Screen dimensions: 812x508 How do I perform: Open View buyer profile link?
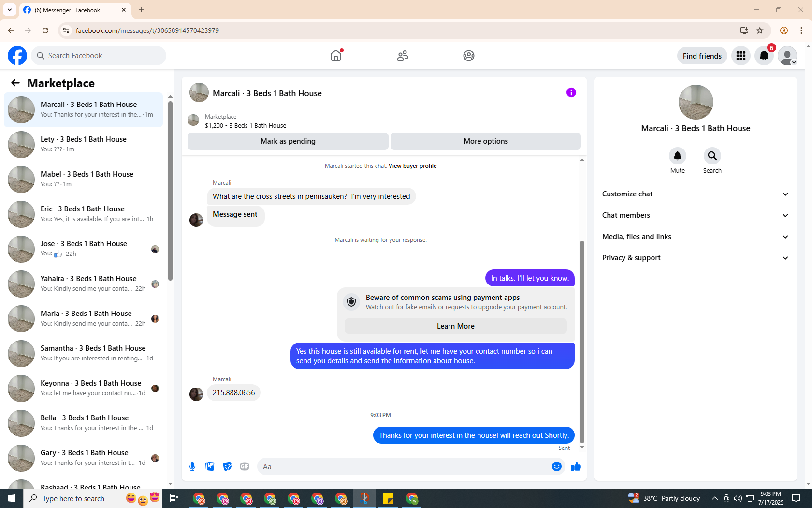[x=412, y=166]
